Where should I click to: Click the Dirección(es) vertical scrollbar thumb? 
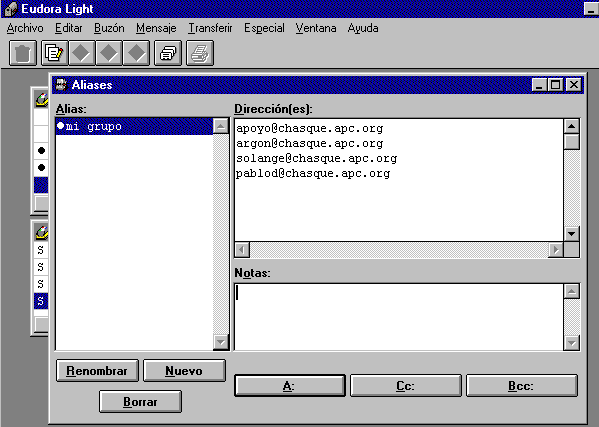[571, 142]
